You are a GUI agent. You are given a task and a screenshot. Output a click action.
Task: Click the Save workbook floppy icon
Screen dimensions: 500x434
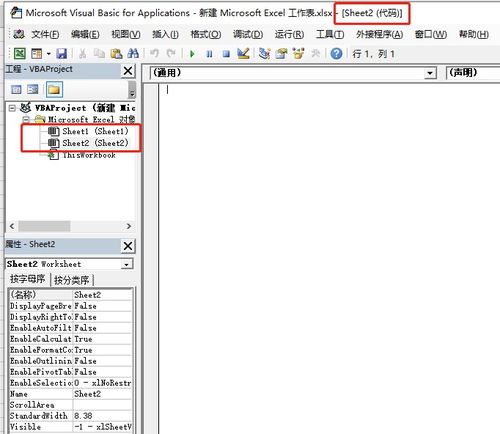(61, 53)
